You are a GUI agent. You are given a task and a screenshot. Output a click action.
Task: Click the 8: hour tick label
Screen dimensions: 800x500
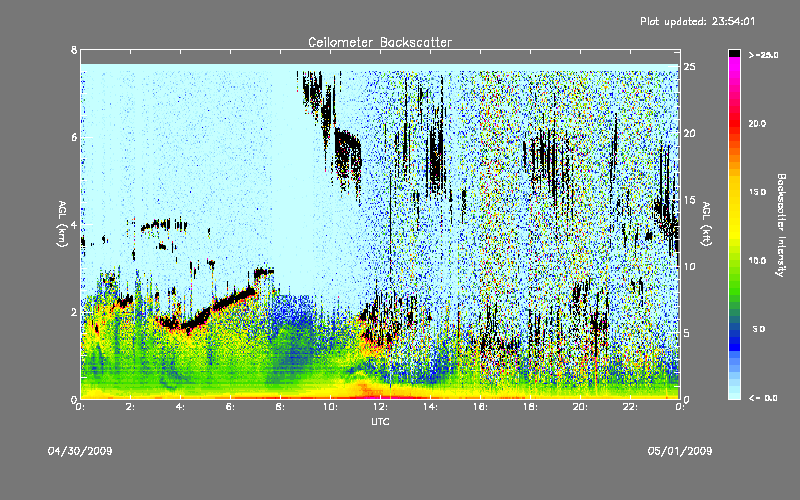pyautogui.click(x=280, y=407)
